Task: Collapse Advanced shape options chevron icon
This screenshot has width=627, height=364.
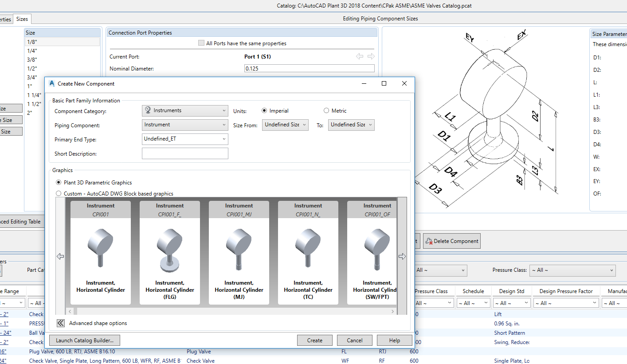Action: (x=61, y=323)
